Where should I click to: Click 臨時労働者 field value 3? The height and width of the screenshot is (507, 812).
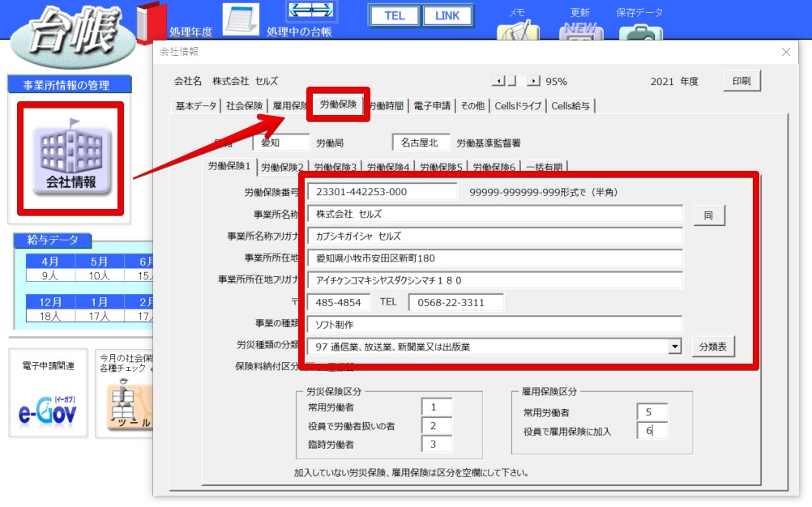(x=437, y=445)
